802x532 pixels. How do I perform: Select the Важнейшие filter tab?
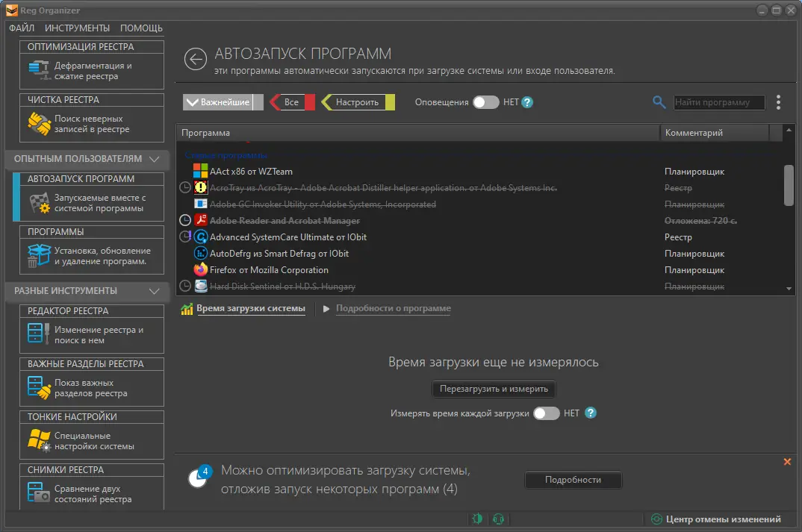(x=223, y=102)
